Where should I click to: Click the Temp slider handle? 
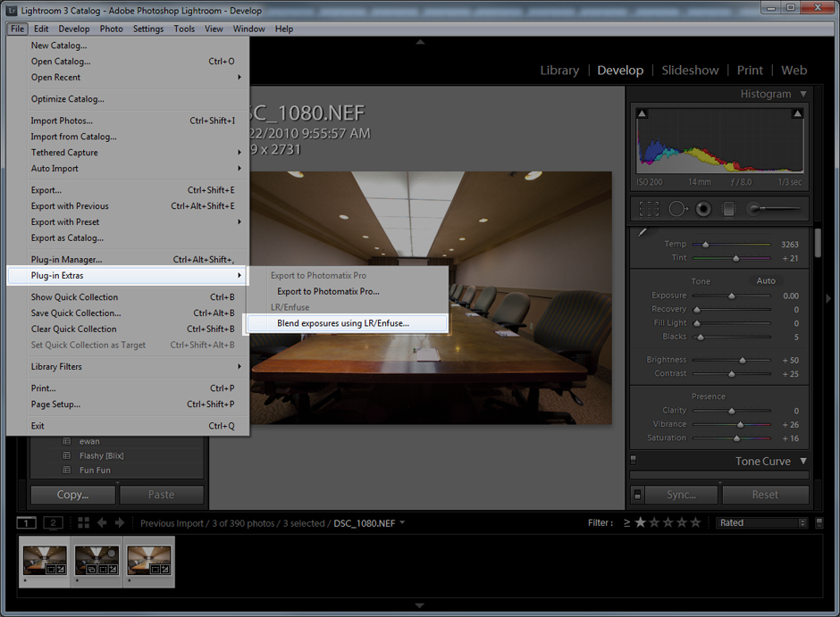[706, 245]
